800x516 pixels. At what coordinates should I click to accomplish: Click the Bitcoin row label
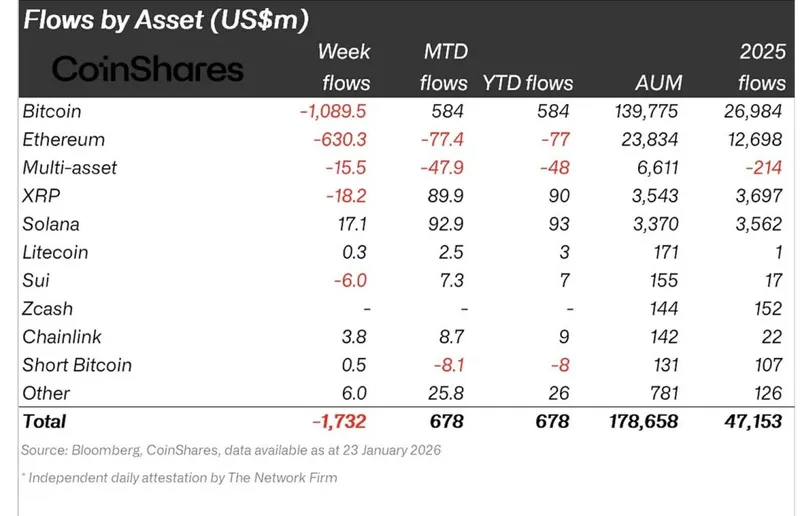(52, 111)
